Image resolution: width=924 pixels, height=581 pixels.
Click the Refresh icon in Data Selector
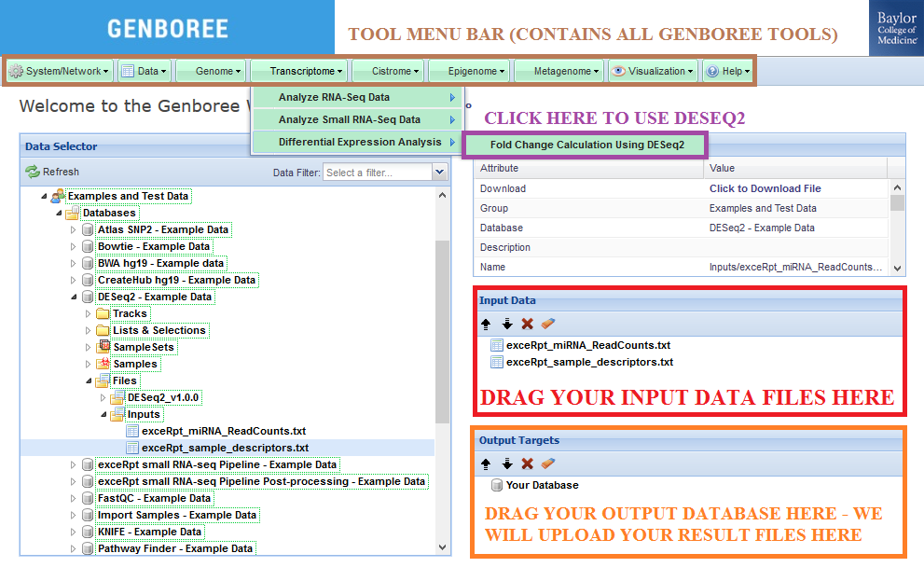(x=33, y=172)
